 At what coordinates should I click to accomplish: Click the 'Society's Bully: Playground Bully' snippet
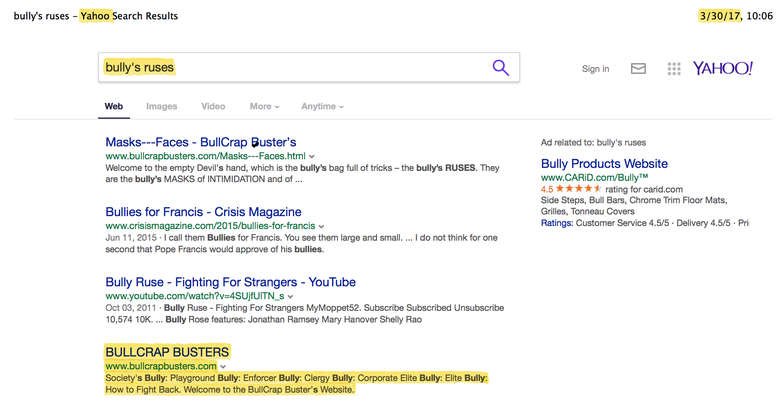tap(296, 384)
